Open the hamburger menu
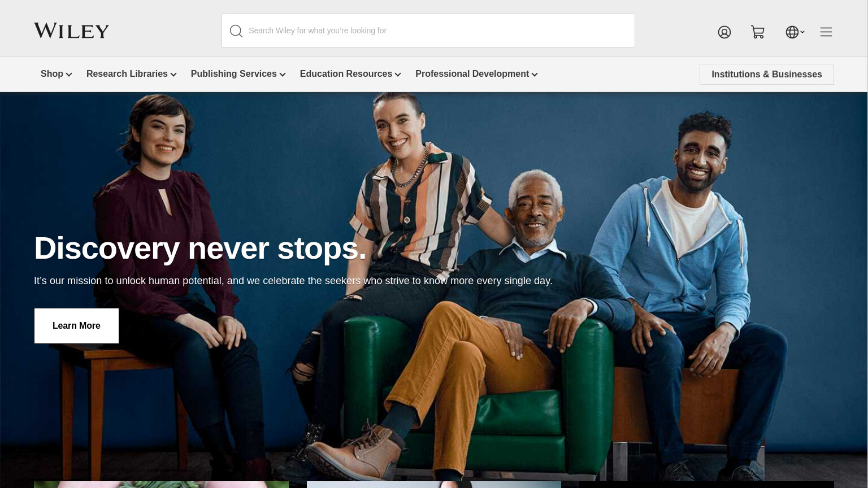This screenshot has width=868, height=488. click(826, 32)
